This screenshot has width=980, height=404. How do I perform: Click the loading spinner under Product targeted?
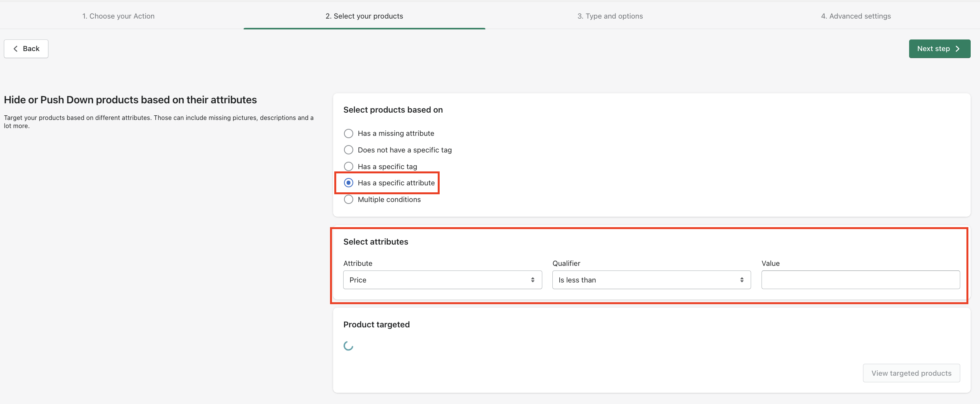(348, 346)
